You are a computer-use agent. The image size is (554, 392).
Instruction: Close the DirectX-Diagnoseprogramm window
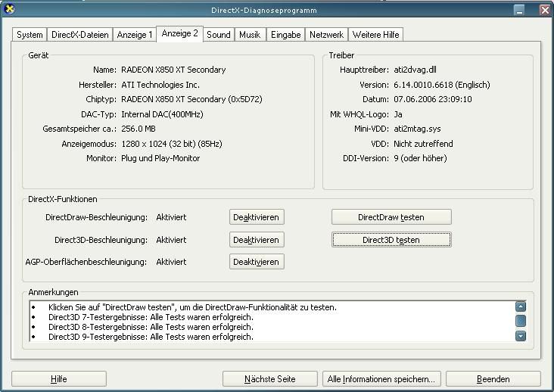[x=544, y=10]
